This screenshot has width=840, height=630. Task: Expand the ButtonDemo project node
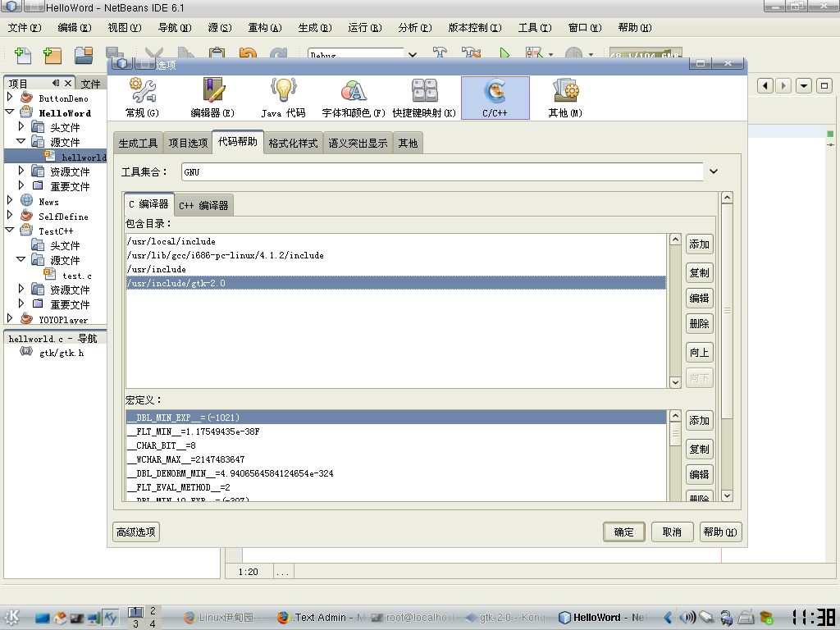click(10, 97)
